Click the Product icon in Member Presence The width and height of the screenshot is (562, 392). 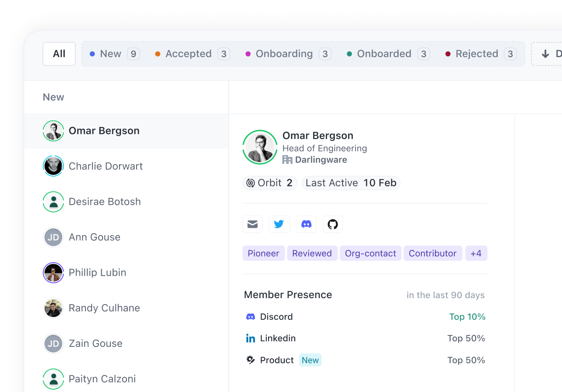click(x=251, y=360)
